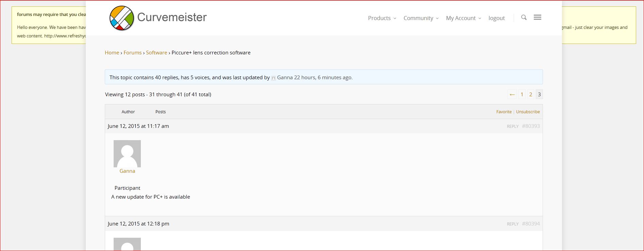Open permalink #80393
Viewport: 644px width, 251px height.
(x=531, y=126)
